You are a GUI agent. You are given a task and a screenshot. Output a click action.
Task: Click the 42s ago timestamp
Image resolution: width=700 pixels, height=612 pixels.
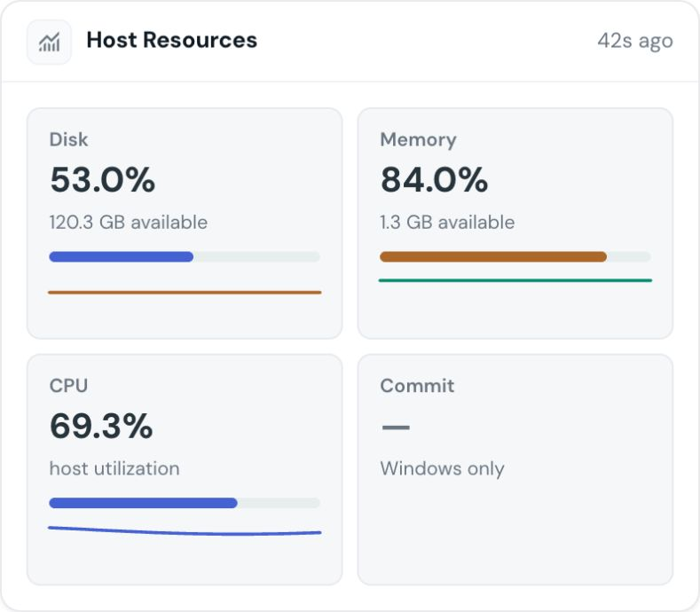(x=635, y=41)
